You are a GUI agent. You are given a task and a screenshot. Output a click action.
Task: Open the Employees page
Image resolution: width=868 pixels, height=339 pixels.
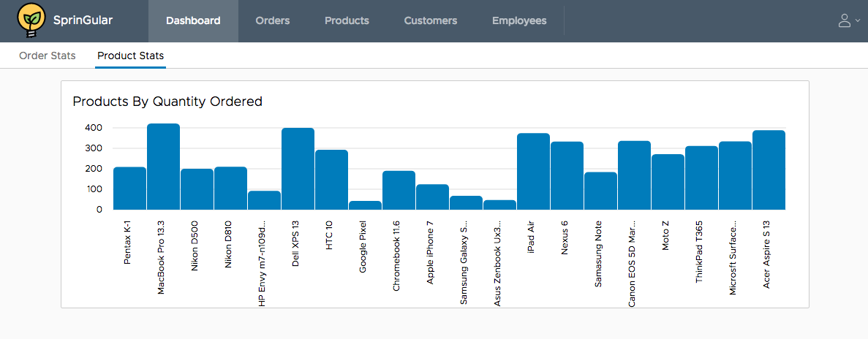519,21
